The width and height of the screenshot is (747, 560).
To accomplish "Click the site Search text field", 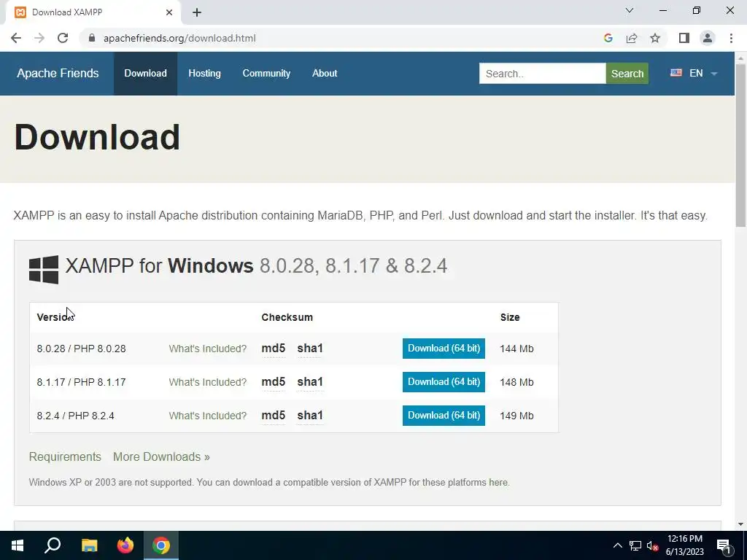I will (x=542, y=74).
